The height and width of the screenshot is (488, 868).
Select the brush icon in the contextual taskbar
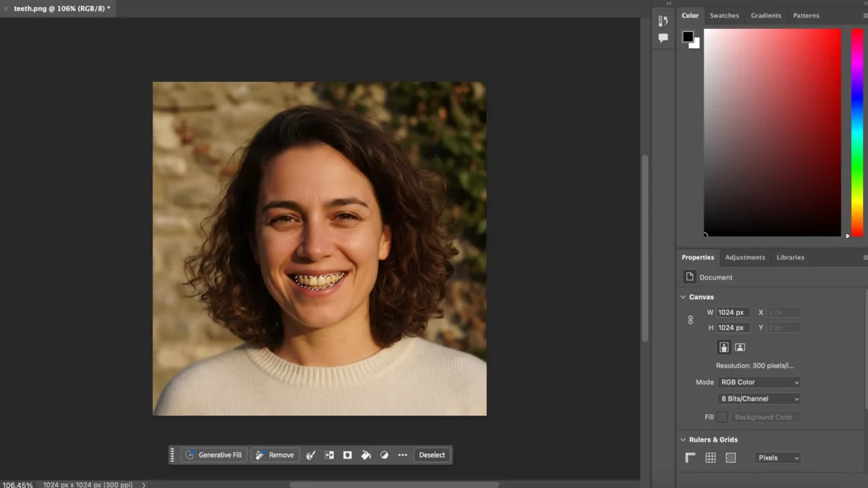click(311, 455)
